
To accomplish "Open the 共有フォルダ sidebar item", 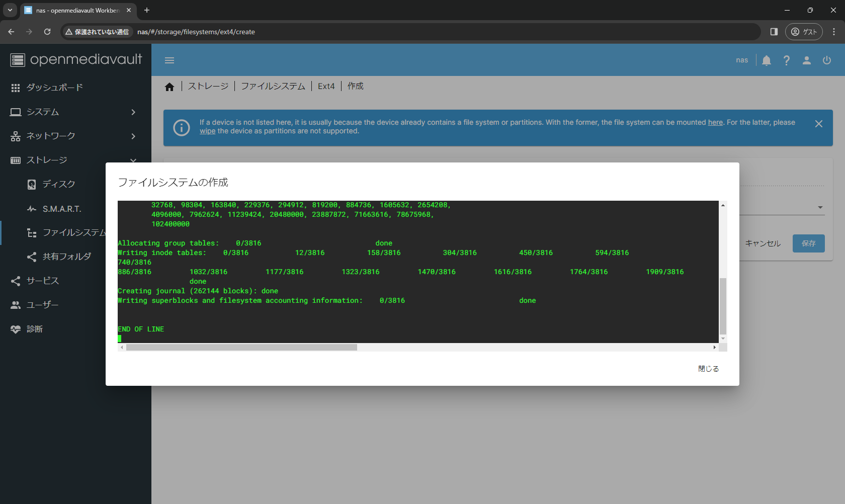I will click(x=66, y=257).
